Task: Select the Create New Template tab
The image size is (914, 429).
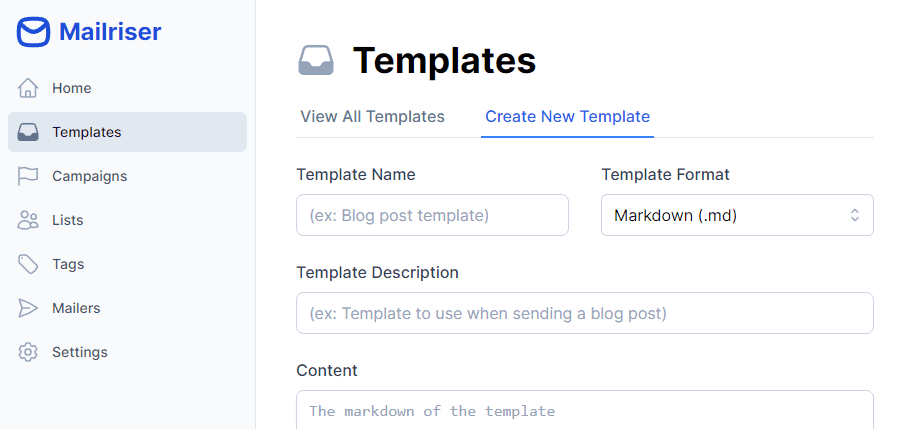Action: pos(567,116)
